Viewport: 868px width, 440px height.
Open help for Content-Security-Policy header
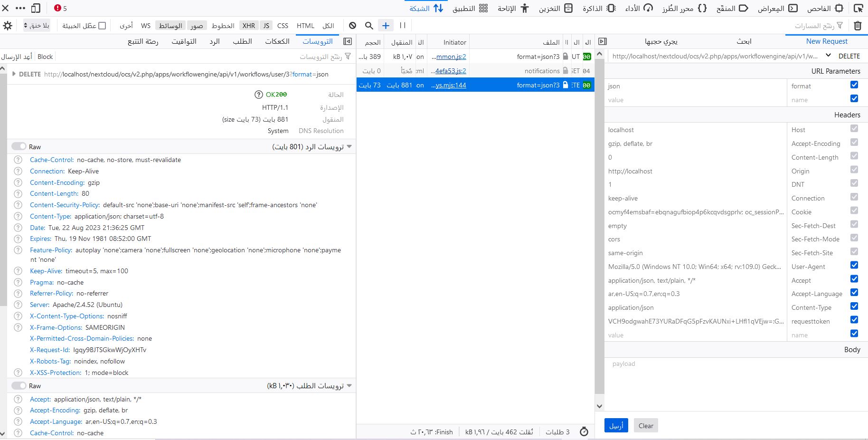pyautogui.click(x=18, y=205)
